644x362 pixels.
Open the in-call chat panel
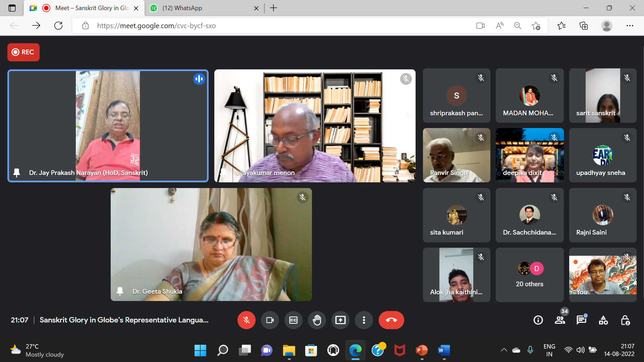tap(581, 320)
